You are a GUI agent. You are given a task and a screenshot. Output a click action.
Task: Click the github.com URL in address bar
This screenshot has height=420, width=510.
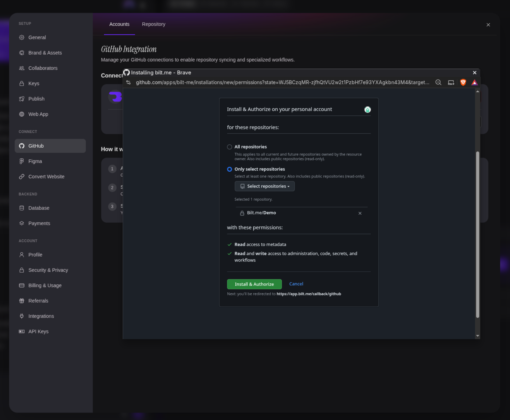[x=282, y=82]
